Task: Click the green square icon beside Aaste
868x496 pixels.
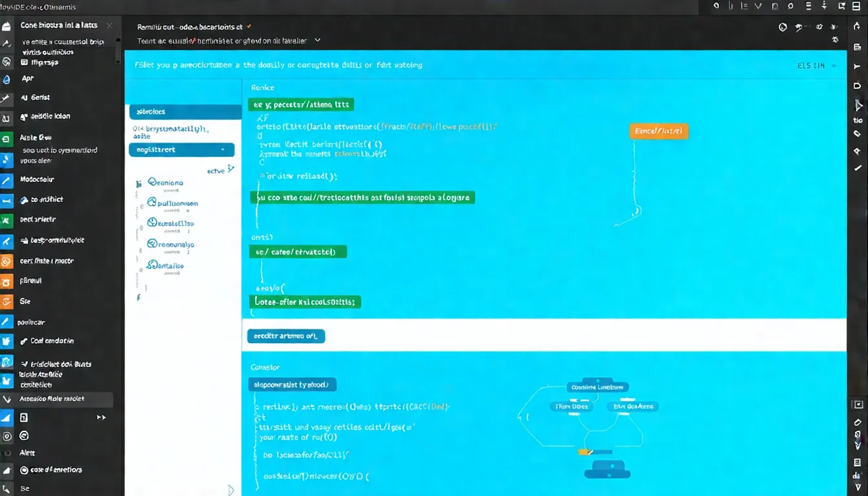Action: pos(6,138)
